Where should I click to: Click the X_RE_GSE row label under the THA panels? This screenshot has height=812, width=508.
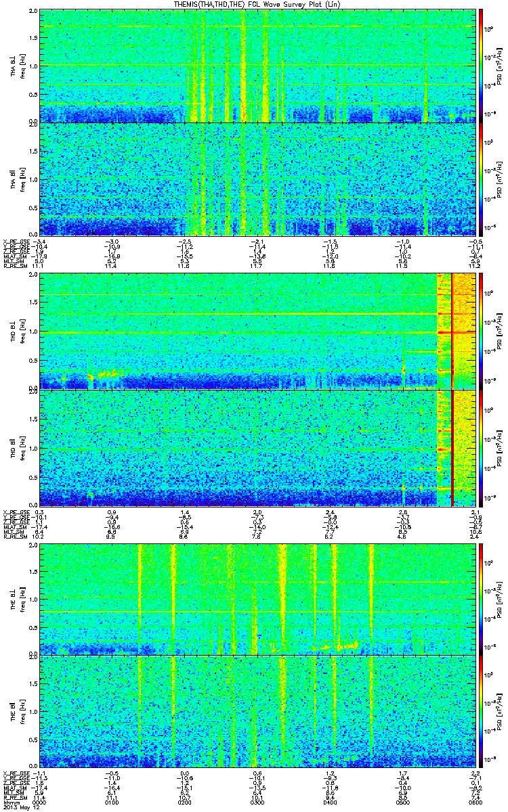pos(16,240)
